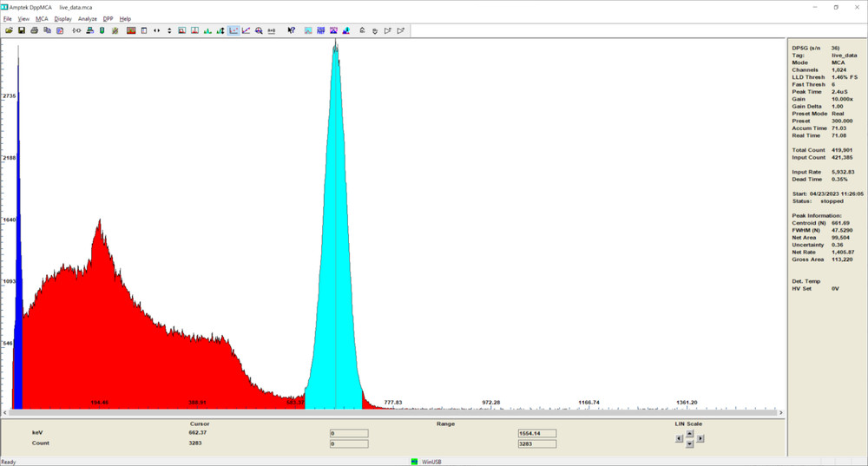Click the shield-shaped icon near toolbar end

tap(375, 31)
